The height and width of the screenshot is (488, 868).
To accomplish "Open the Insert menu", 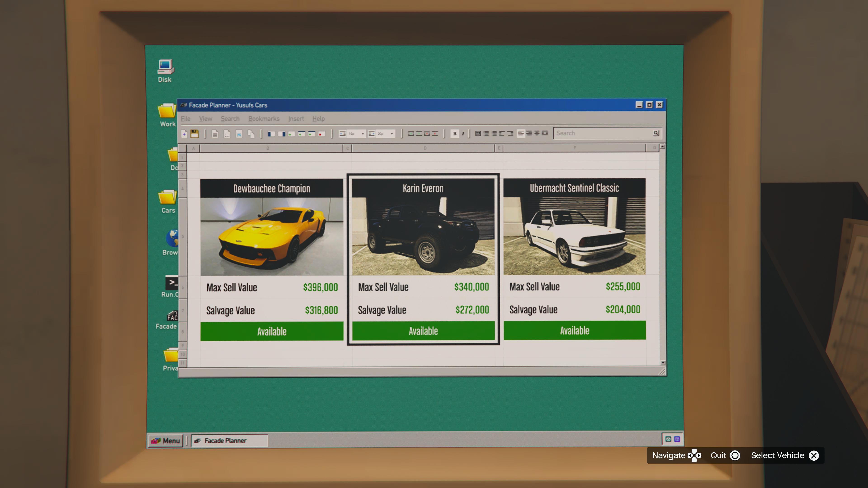I will coord(295,119).
